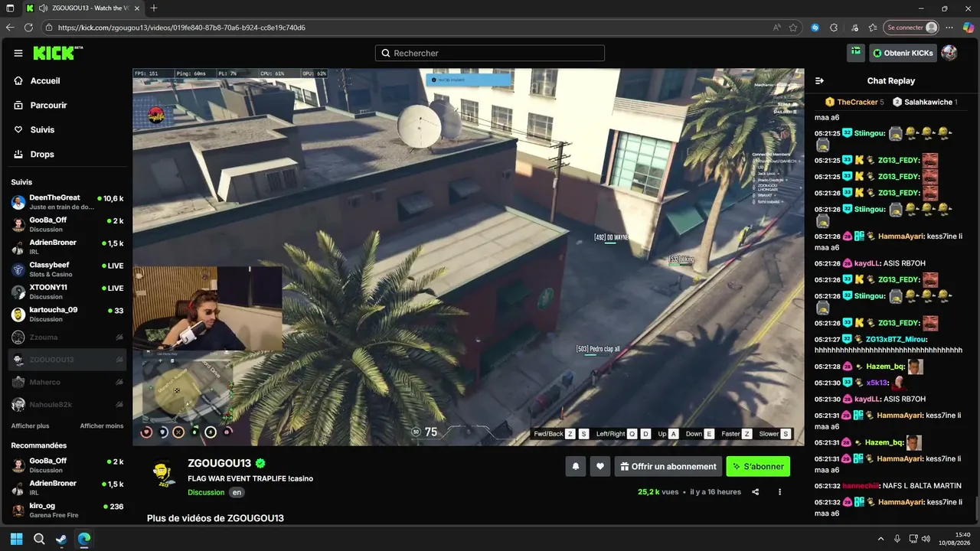Mute the ZGOUGOU13 tab audio
980x551 pixels.
(x=43, y=8)
